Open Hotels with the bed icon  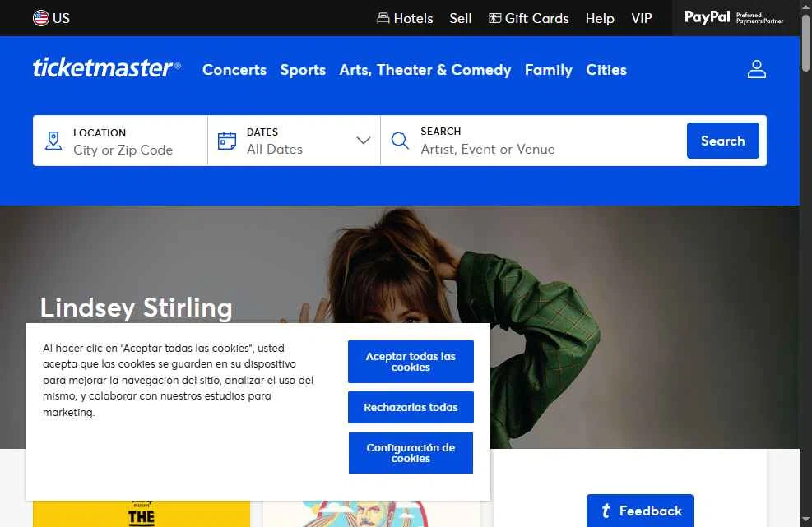405,18
